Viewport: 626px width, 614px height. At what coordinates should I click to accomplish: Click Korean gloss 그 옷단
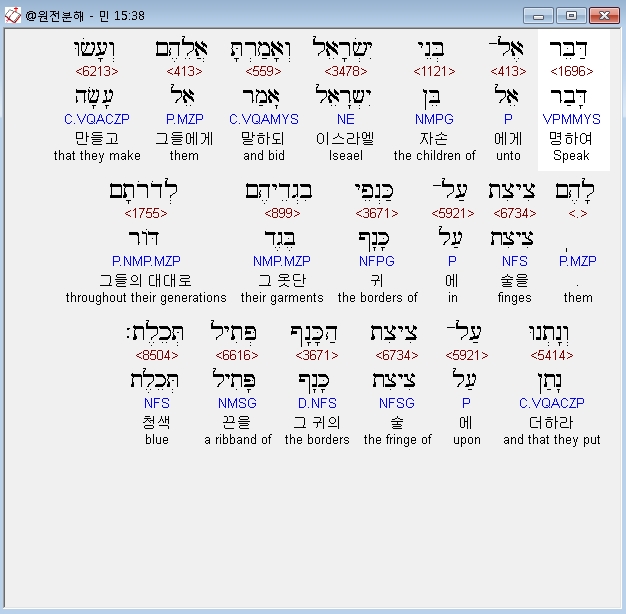point(282,280)
